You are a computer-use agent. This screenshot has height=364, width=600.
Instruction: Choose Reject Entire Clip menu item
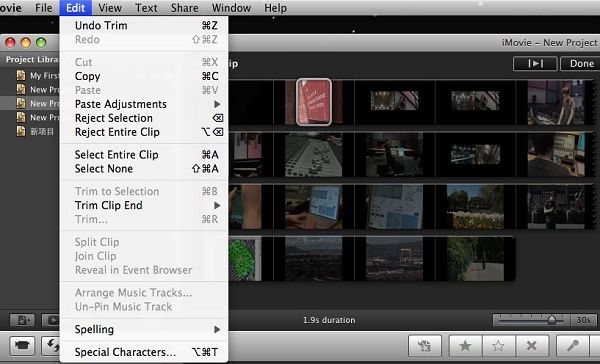tap(144, 132)
